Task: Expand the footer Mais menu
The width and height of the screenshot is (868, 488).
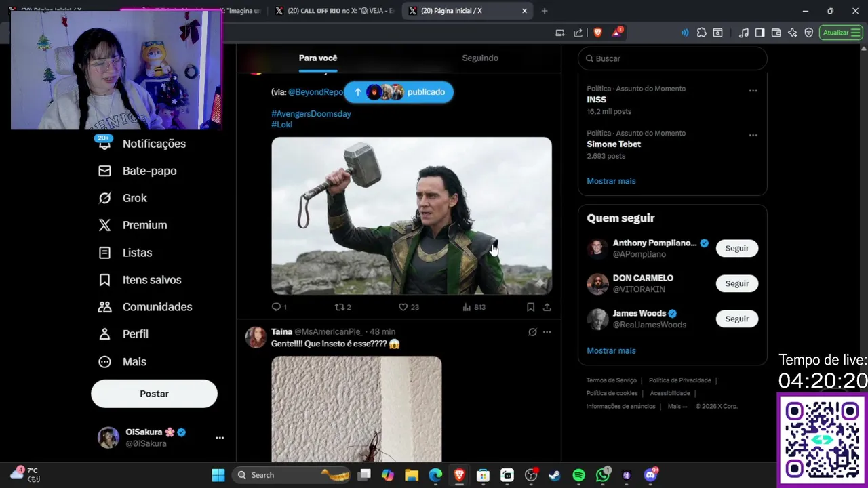Action: coord(677,406)
